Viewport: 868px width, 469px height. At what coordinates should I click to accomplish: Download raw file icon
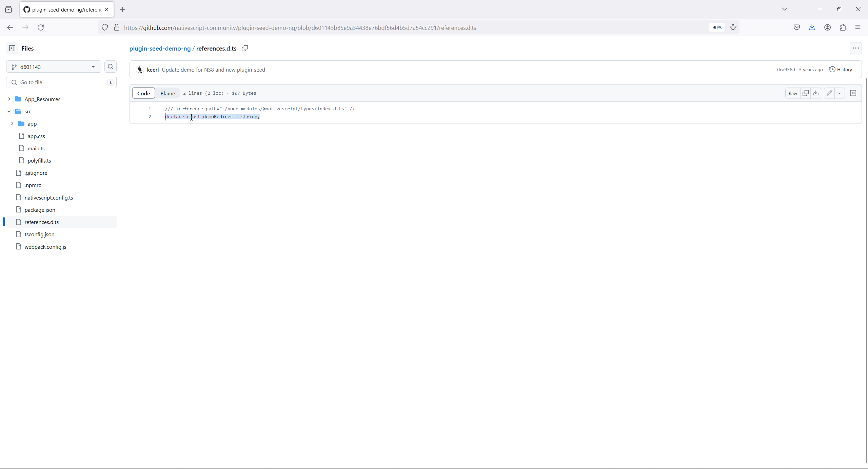click(816, 93)
